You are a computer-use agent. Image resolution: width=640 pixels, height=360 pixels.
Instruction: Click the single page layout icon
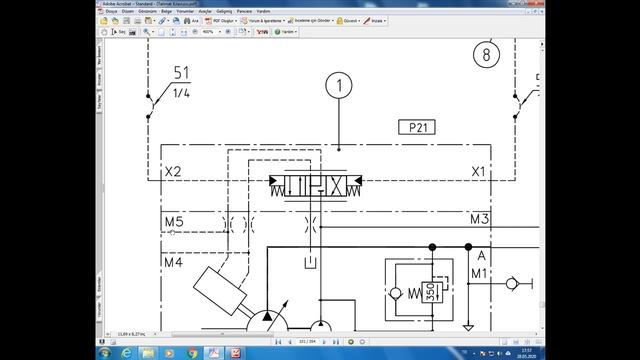point(504,342)
